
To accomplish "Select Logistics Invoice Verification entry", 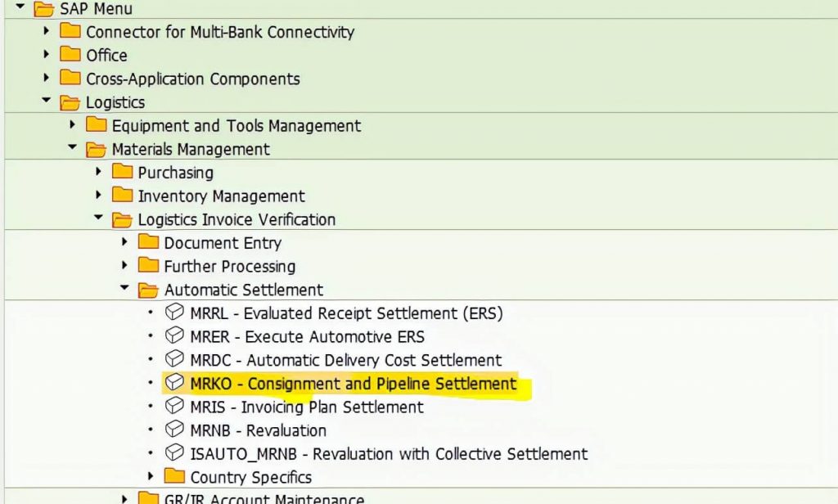I will click(237, 219).
